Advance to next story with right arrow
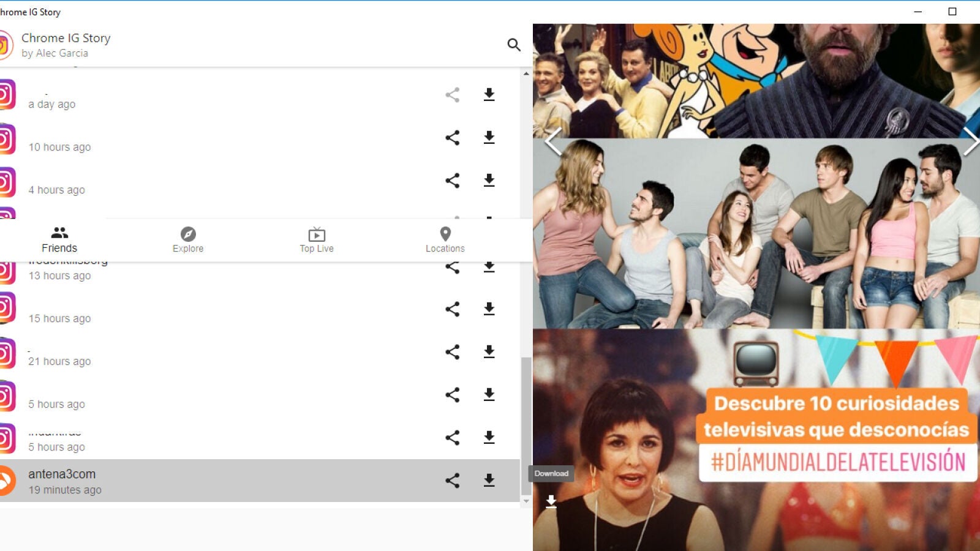980x551 pixels. click(970, 142)
